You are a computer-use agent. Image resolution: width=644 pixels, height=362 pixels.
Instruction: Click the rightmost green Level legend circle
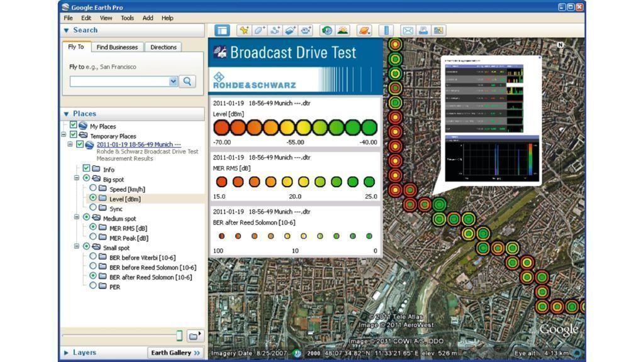(x=369, y=128)
